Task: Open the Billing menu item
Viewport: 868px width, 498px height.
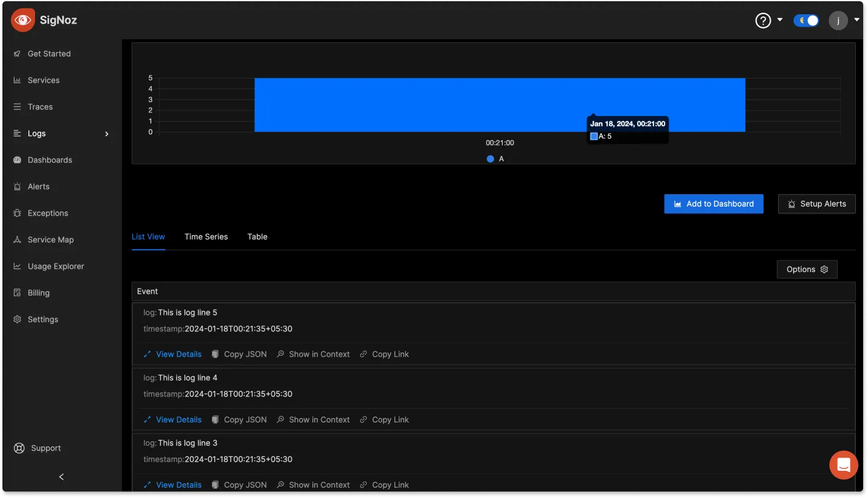Action: (39, 293)
